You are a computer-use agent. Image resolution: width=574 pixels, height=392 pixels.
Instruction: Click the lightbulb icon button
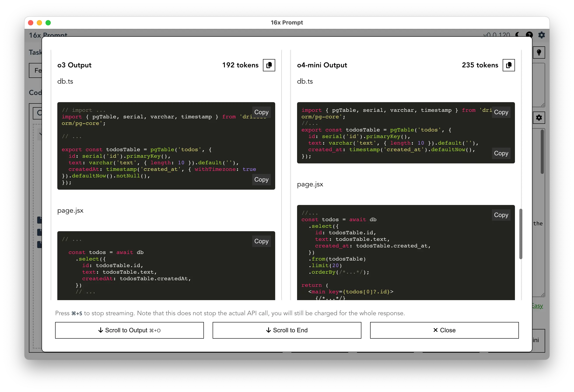(539, 52)
